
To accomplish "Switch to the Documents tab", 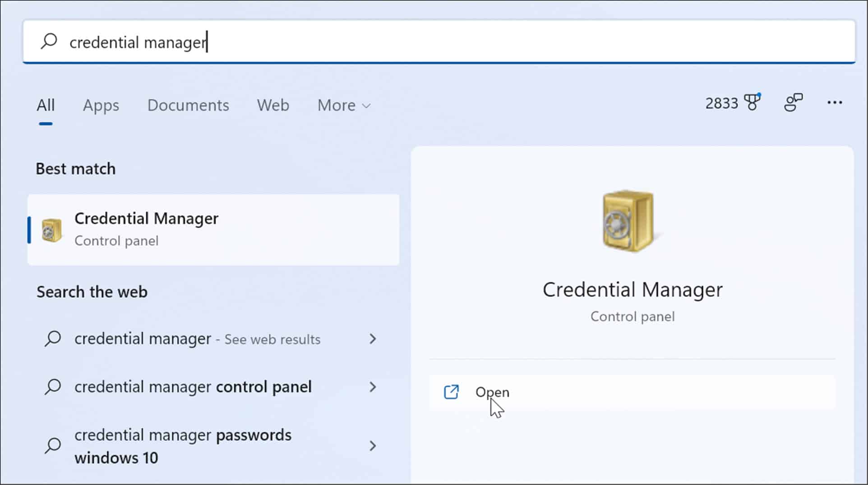I will 188,105.
